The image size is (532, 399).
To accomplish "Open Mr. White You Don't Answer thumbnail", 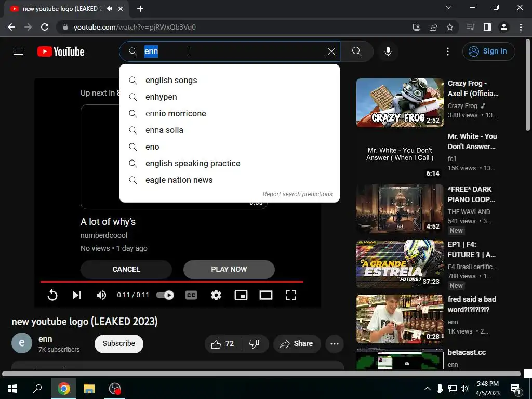I will click(400, 156).
